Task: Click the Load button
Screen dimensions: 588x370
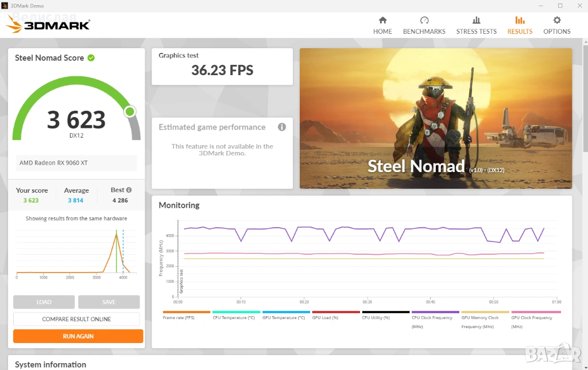Action: tap(44, 302)
